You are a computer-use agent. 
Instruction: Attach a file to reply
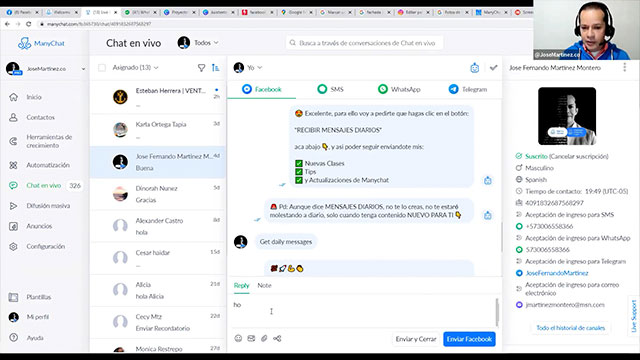[264, 338]
